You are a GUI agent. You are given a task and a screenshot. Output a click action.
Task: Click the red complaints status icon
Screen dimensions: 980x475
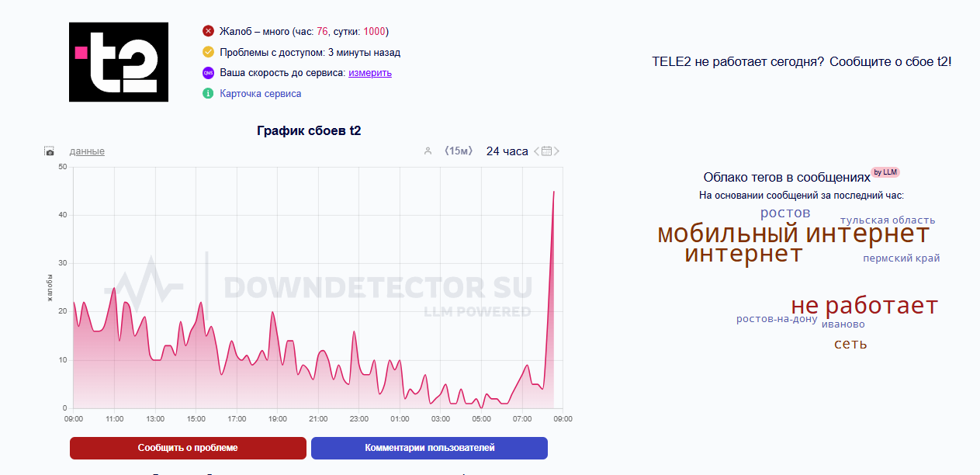coord(208,32)
